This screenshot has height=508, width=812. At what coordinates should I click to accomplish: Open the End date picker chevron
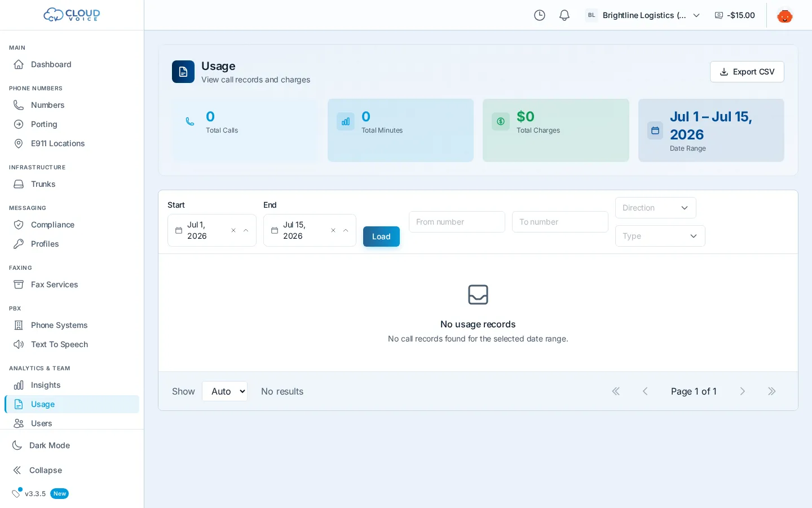point(346,230)
